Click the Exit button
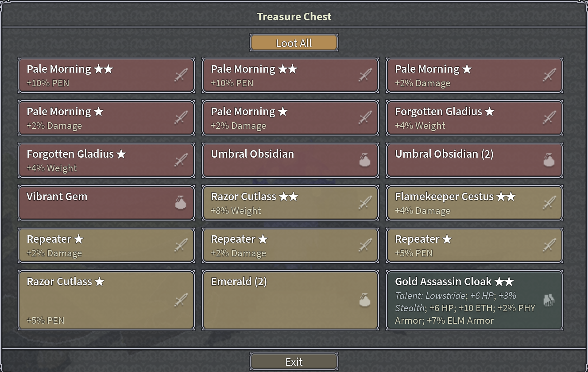The width and height of the screenshot is (588, 372). (x=294, y=362)
